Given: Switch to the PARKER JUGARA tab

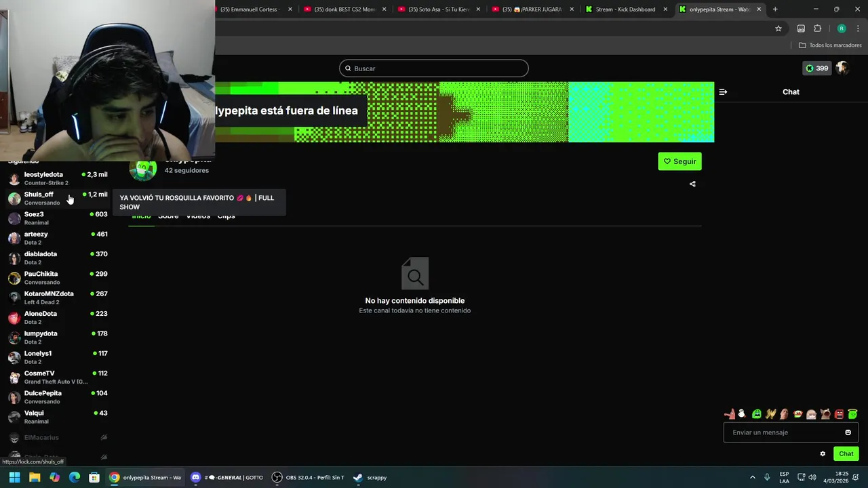Looking at the screenshot, I should [x=532, y=9].
